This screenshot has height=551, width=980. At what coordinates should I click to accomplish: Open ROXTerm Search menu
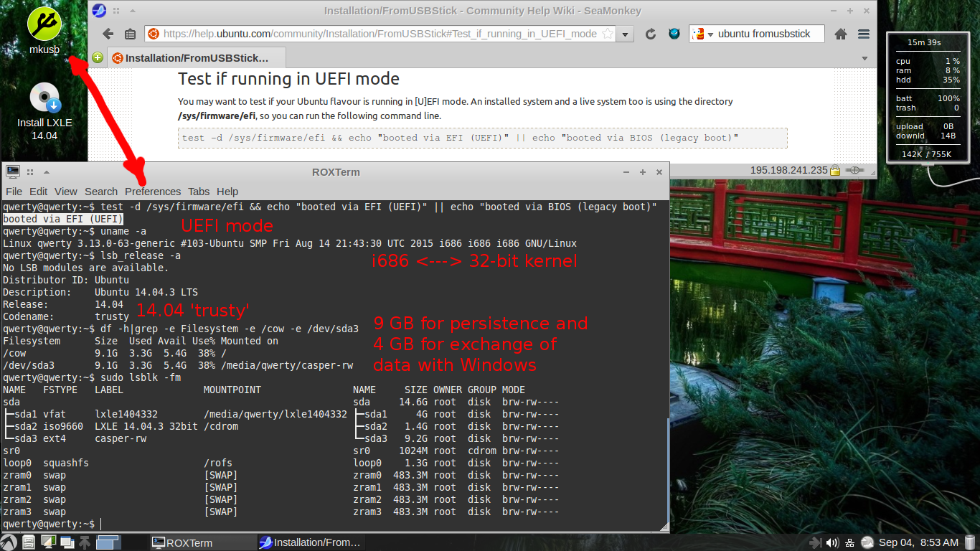click(x=101, y=192)
